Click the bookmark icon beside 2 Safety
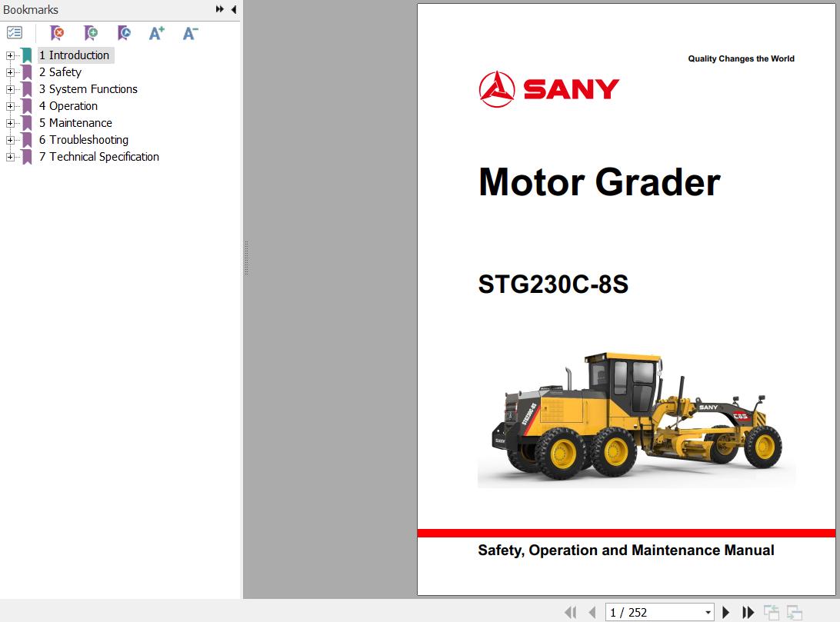 tap(27, 72)
